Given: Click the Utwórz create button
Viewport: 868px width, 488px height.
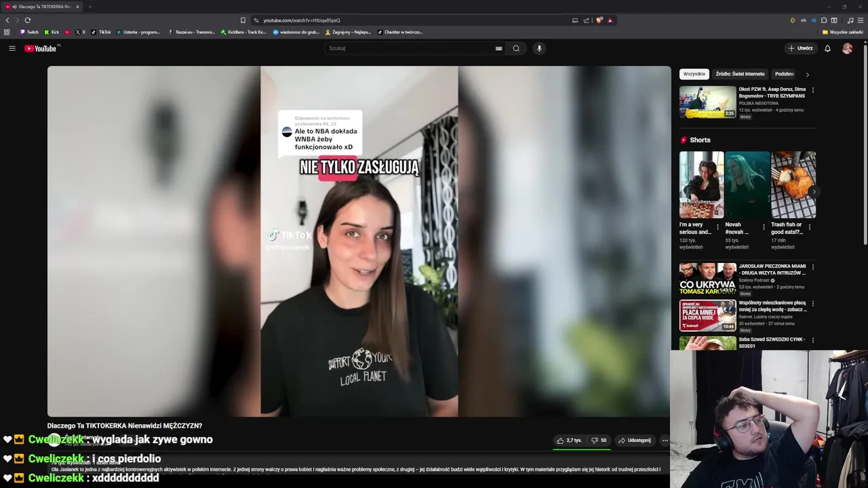Looking at the screenshot, I should 801,48.
